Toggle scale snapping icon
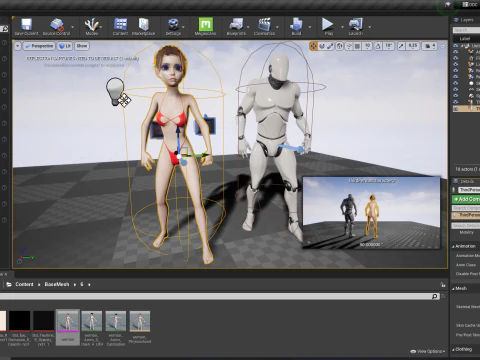This screenshot has width=480, height=360. [x=401, y=46]
